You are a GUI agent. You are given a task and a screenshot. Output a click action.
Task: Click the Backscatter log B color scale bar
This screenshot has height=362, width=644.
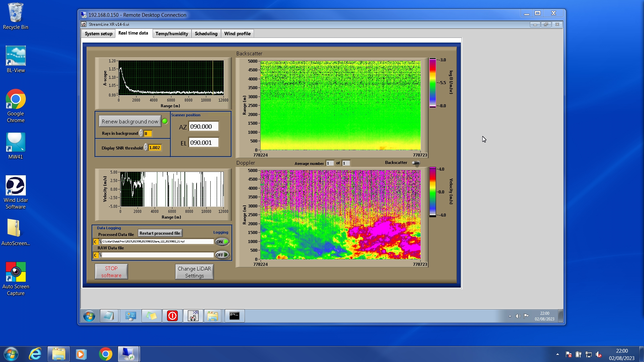tap(433, 83)
